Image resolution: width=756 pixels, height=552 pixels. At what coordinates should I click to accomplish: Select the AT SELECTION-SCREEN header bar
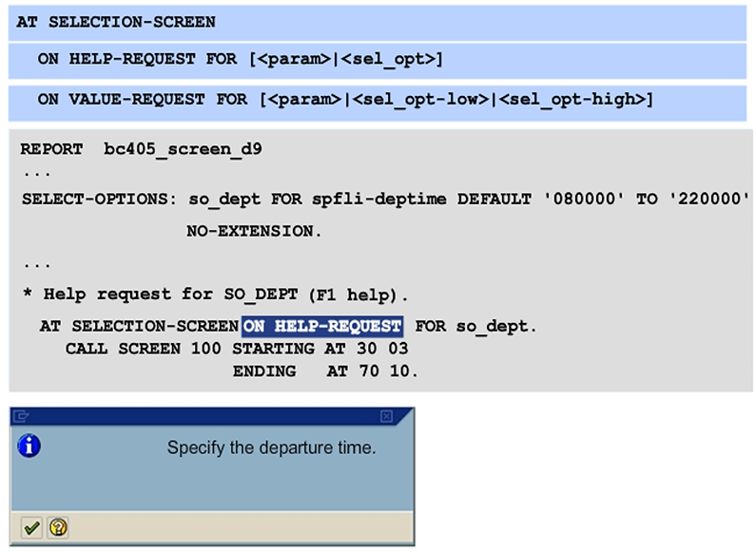point(380,22)
